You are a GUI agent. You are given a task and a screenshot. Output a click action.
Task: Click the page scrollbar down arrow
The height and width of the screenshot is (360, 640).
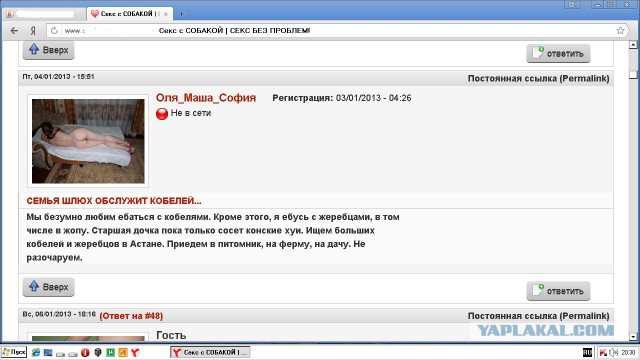tap(633, 337)
